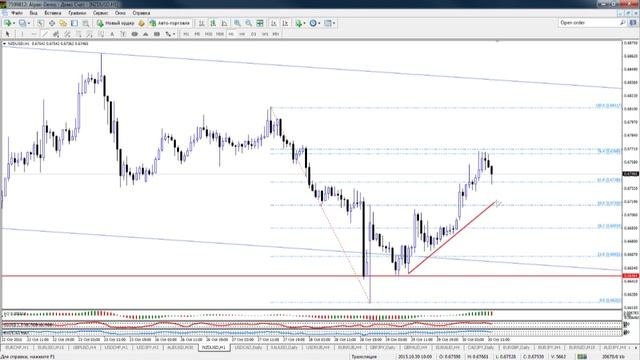Click the Новый ордер button
The image size is (640, 360).
(x=116, y=23)
